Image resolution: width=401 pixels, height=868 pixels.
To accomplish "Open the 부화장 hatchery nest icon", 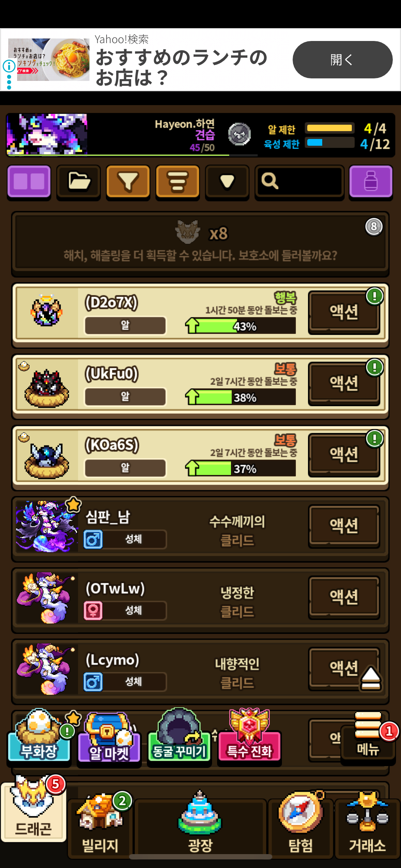I will coord(39,735).
